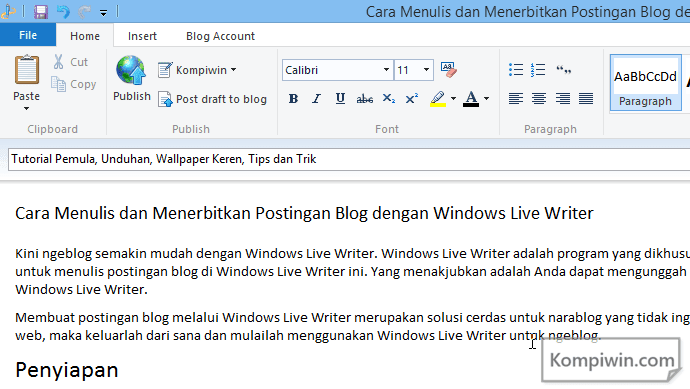Toggle Bold formatting

coord(293,99)
